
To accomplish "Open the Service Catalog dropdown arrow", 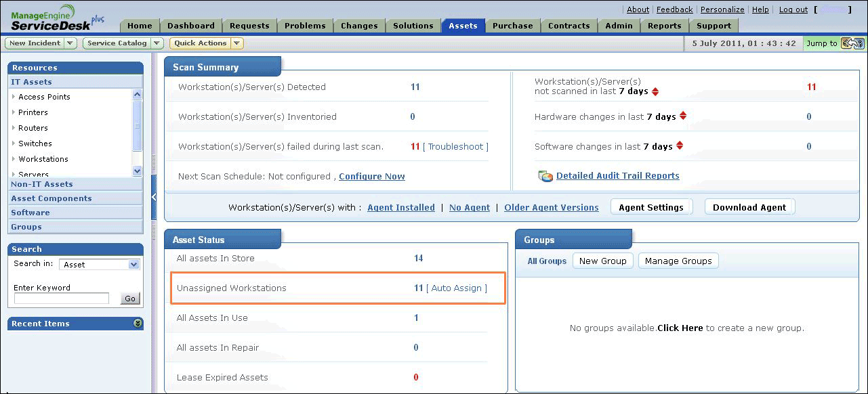I will point(157,43).
